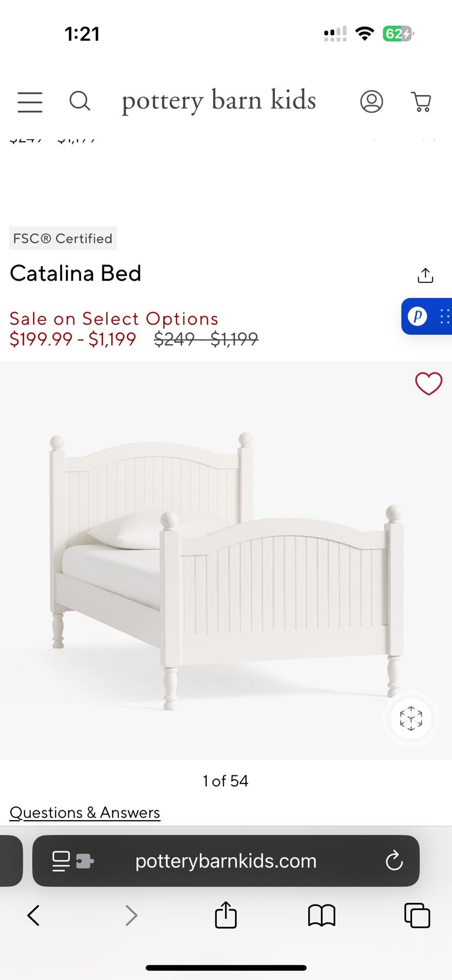Open the Questions & Answers link

(x=85, y=813)
